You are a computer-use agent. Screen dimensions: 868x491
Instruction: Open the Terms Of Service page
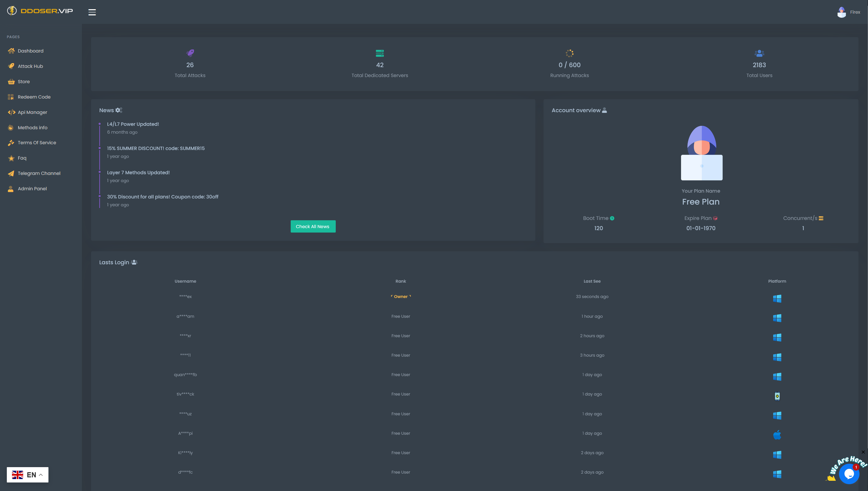click(x=37, y=143)
